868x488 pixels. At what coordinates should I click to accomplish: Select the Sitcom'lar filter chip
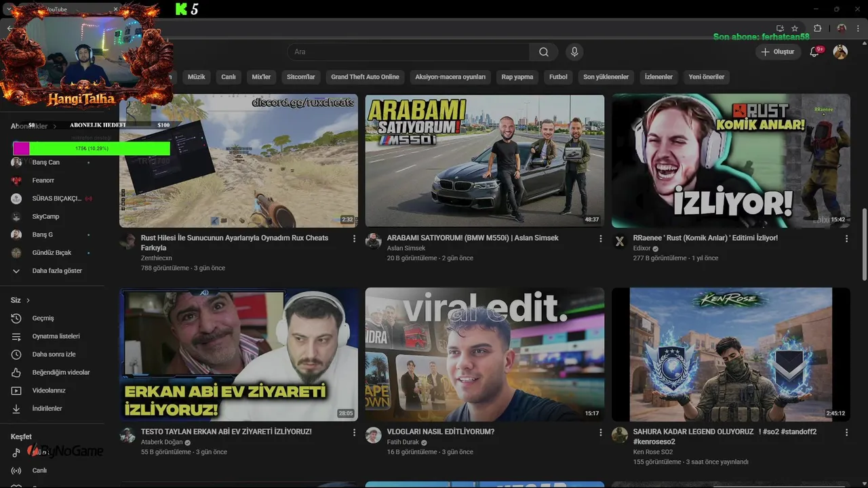(x=301, y=77)
